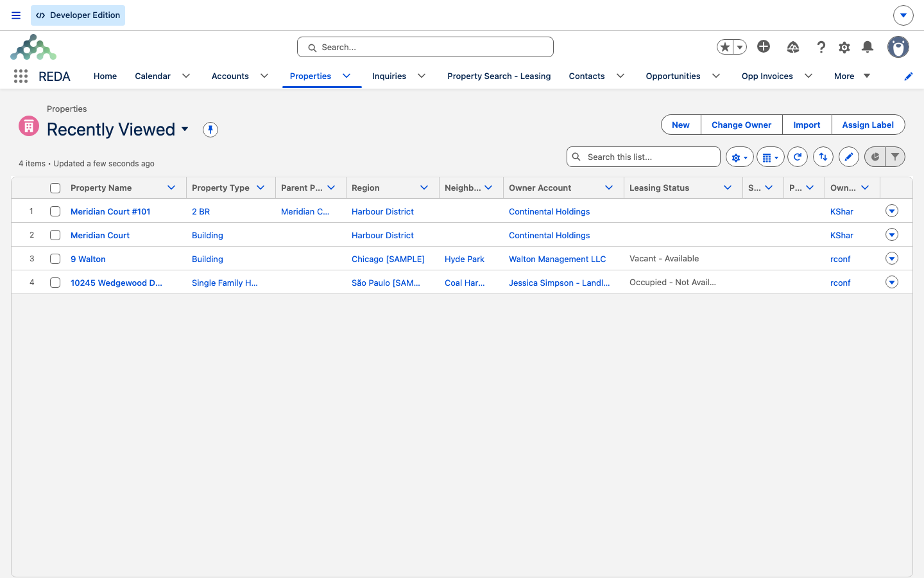
Task: Click the Edit List pencil icon
Action: (x=849, y=157)
